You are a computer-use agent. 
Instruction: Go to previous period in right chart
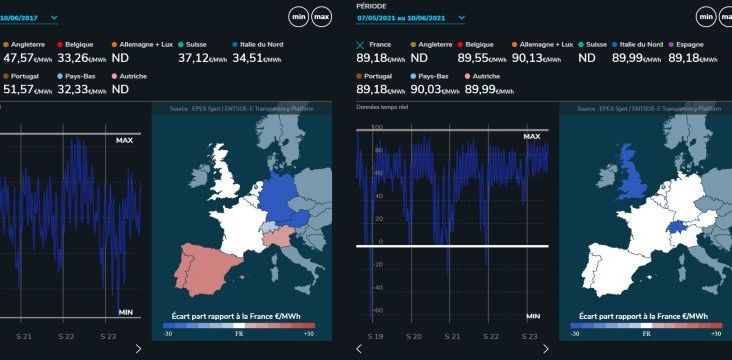click(x=359, y=349)
